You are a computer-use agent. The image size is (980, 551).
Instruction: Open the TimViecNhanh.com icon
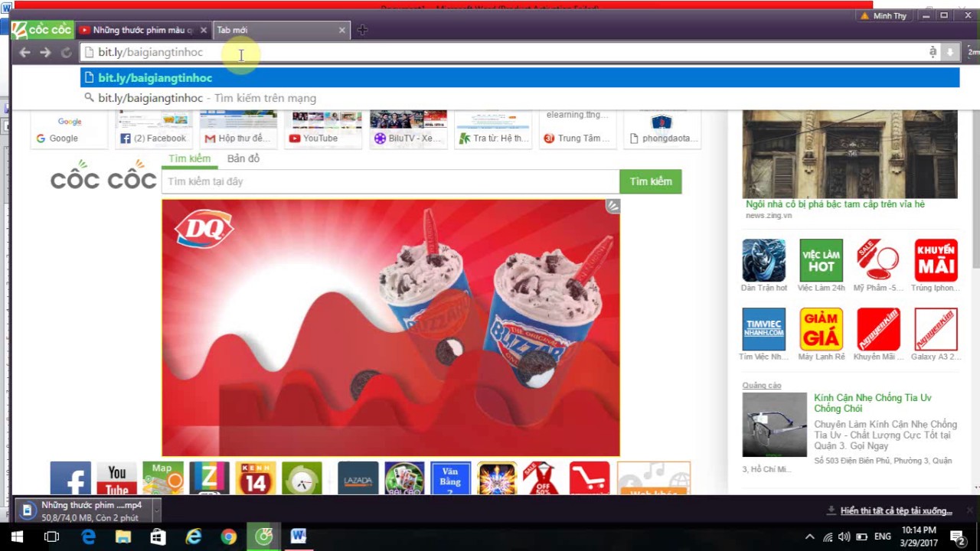(763, 329)
